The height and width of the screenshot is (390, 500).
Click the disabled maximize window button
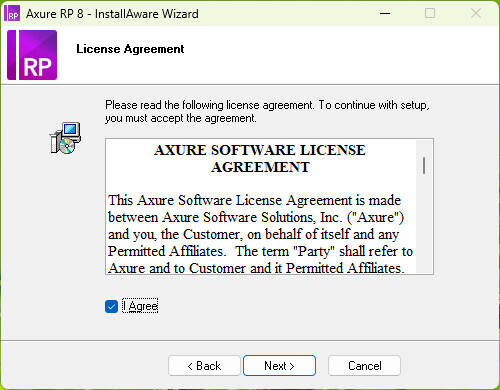click(x=430, y=13)
